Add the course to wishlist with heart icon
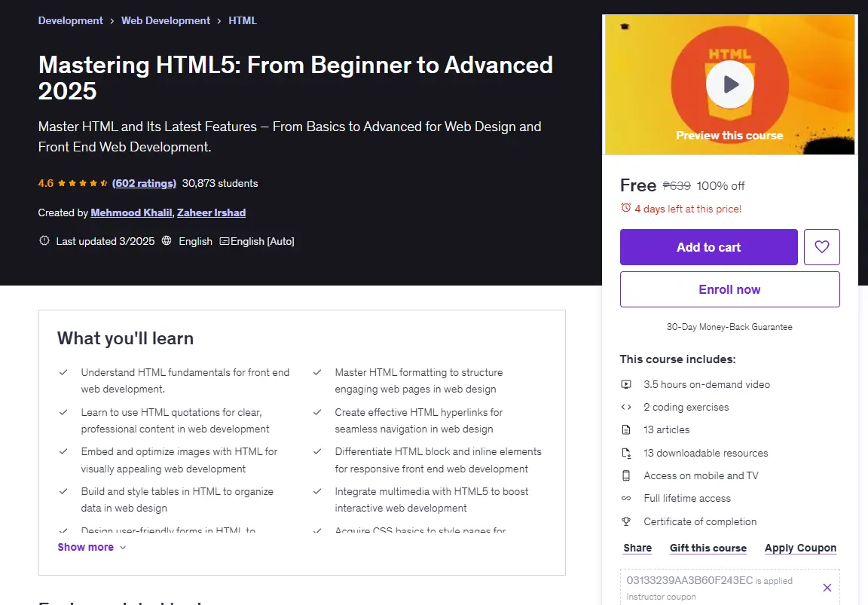The image size is (868, 605). pos(821,247)
